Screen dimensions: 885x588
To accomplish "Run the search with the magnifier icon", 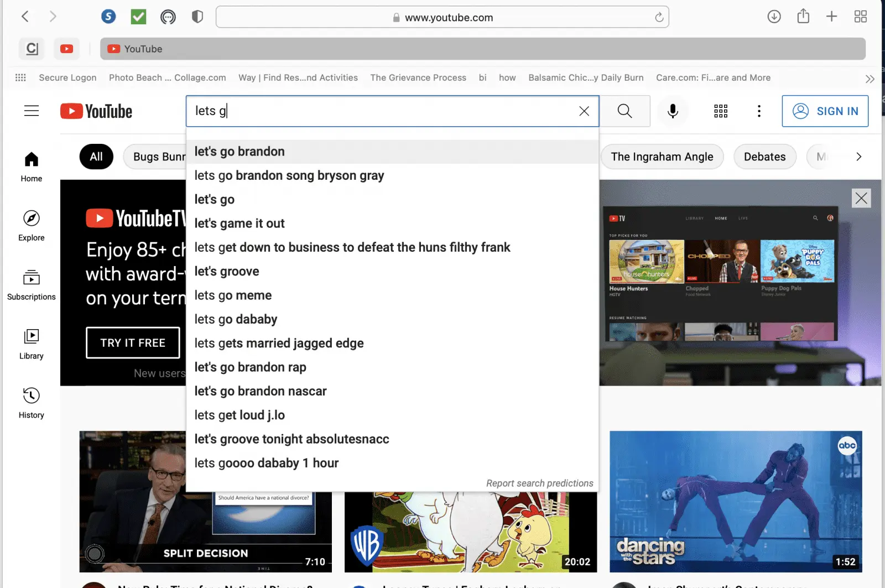I will [624, 111].
